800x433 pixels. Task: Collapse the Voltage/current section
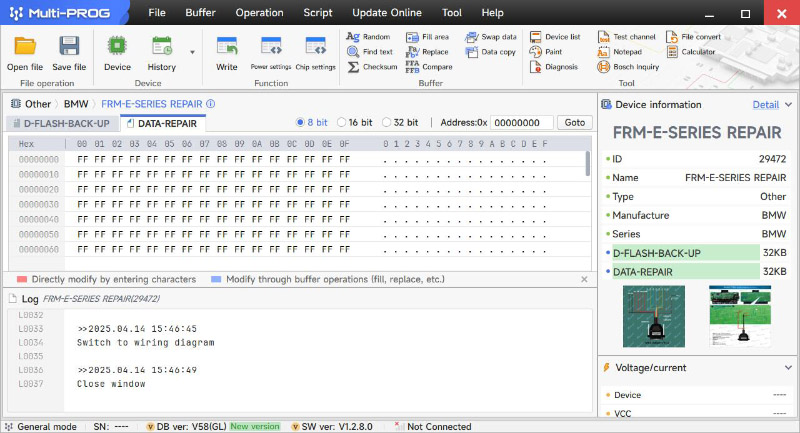788,367
